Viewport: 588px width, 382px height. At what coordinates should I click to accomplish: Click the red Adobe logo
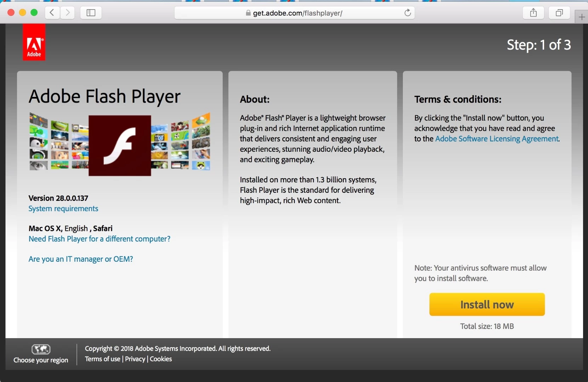point(34,42)
